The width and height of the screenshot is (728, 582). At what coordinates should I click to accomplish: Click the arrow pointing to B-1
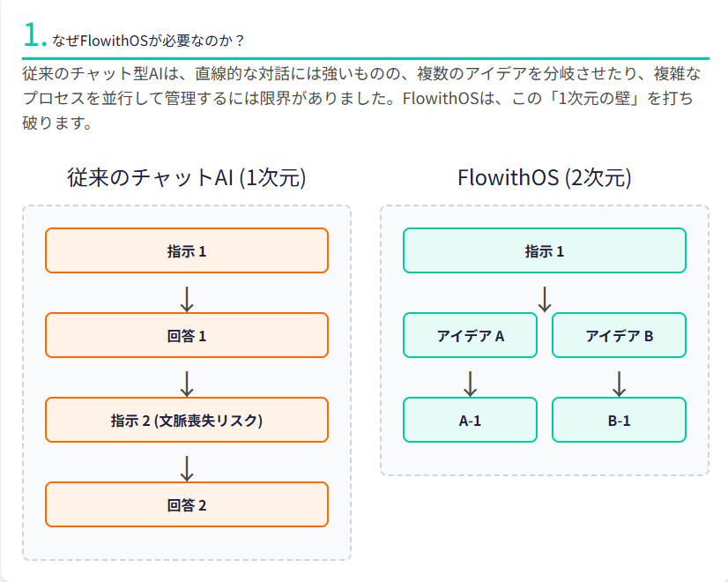pos(619,383)
